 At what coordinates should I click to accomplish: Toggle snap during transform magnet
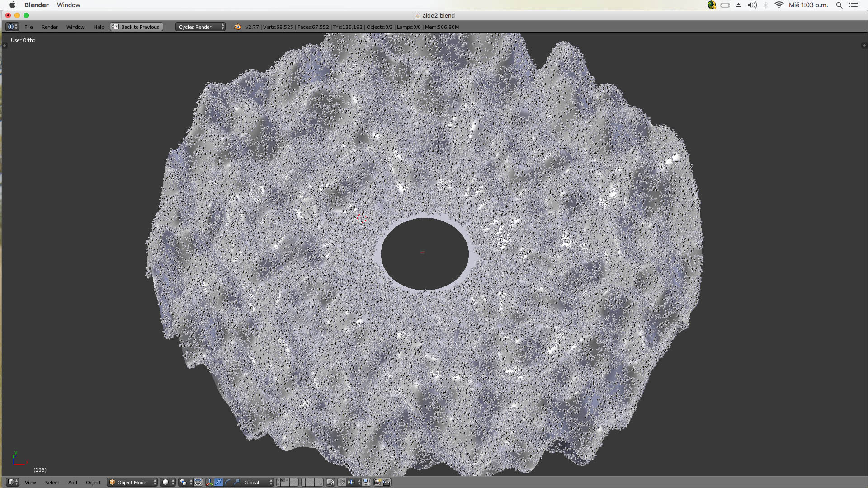point(341,483)
